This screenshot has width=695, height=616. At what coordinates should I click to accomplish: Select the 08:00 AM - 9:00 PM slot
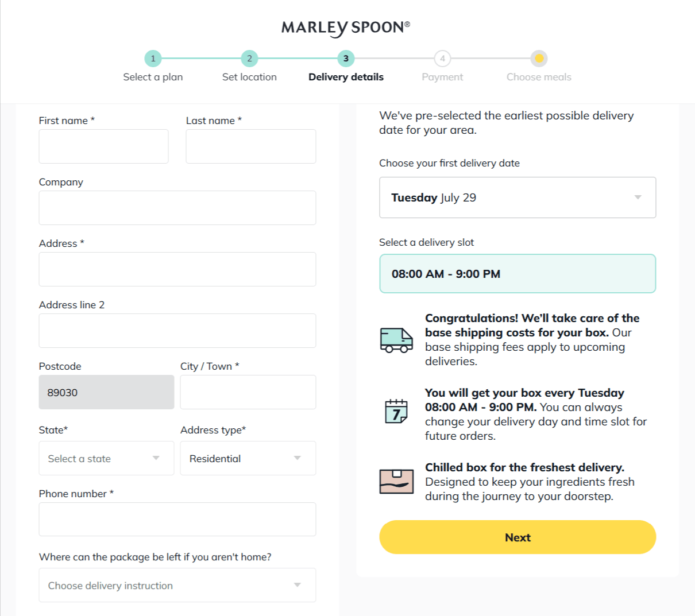[x=517, y=274]
